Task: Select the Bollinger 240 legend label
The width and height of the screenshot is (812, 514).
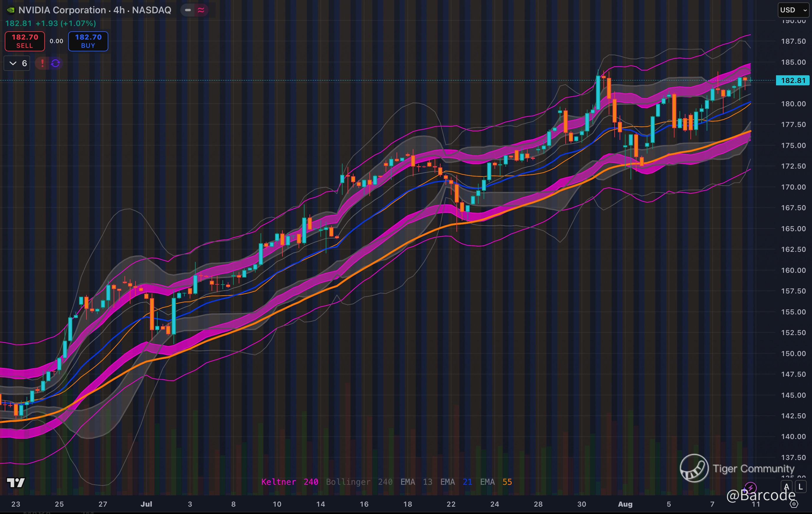Action: 359,482
